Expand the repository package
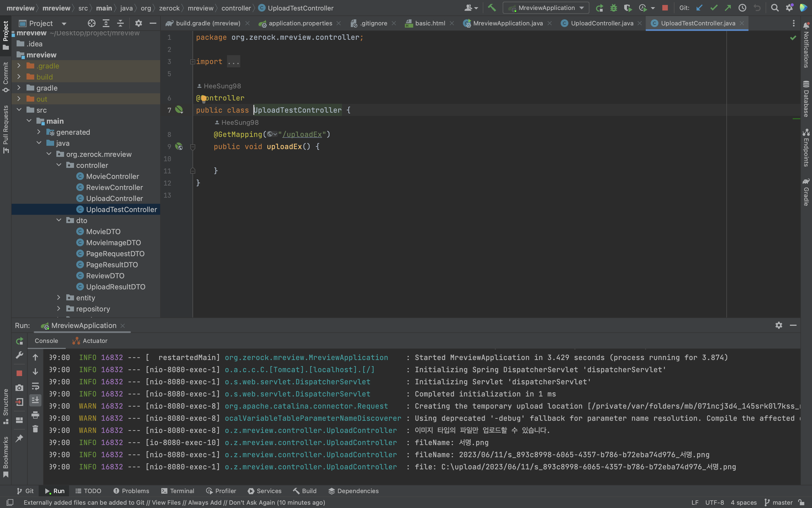This screenshot has width=812, height=508. [x=59, y=308]
